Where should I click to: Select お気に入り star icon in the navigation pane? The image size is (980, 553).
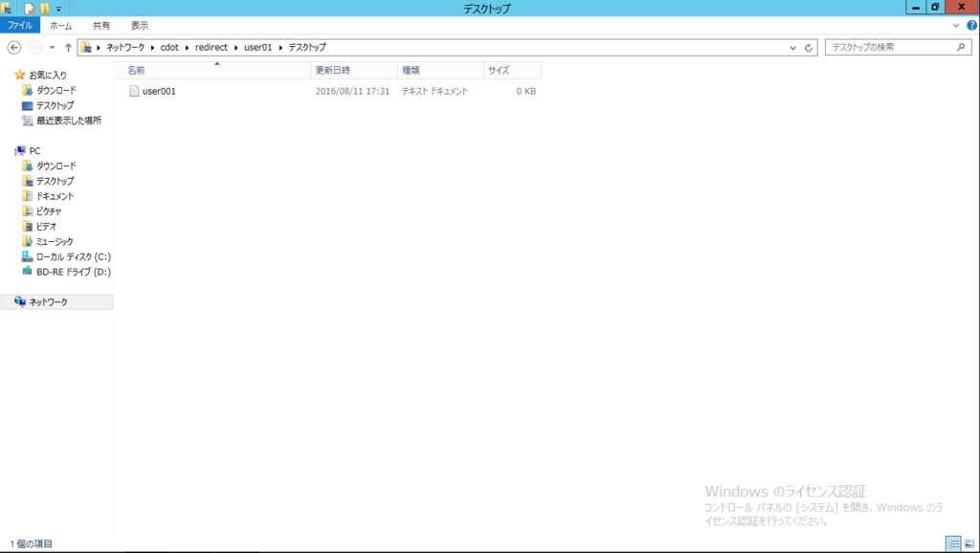coord(20,75)
